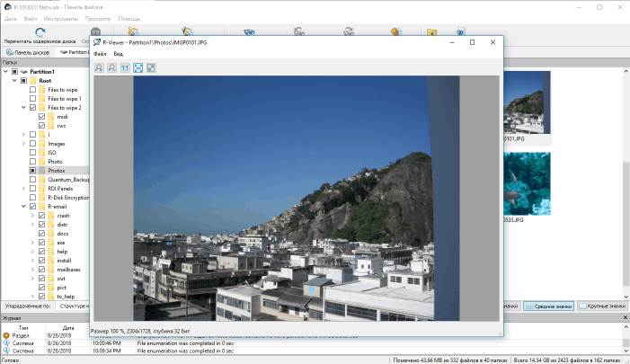The height and width of the screenshot is (364, 630).
Task: Click the log panel vertical scrollbar
Action: [626, 339]
